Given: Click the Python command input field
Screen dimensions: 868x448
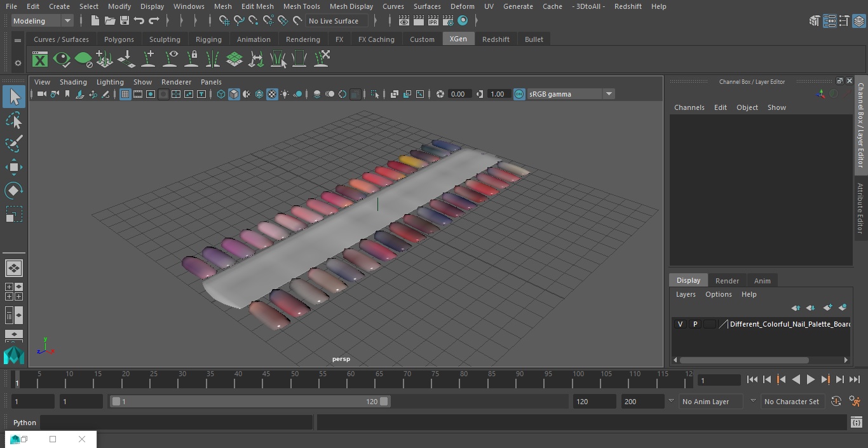Looking at the screenshot, I should pos(176,423).
